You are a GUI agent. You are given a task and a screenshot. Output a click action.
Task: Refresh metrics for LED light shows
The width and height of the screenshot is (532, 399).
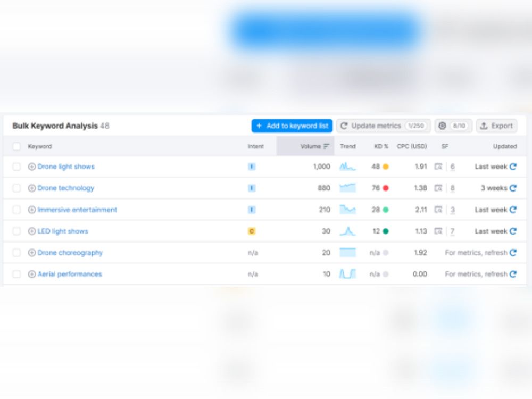513,231
